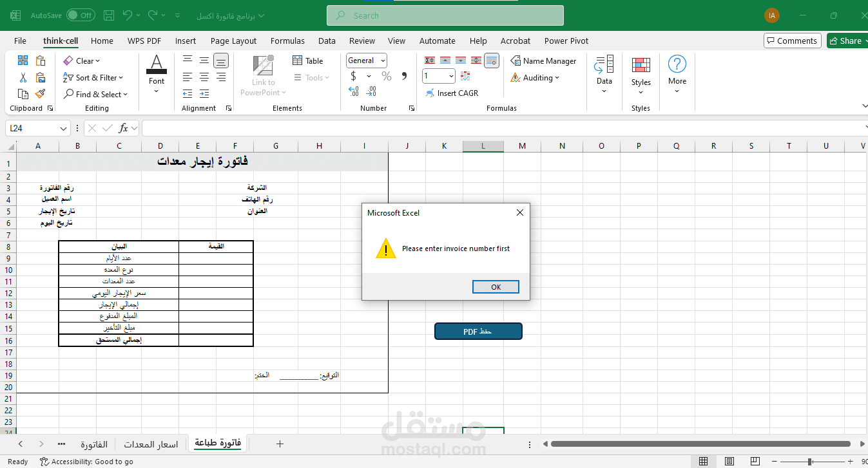Viewport: 868px width, 468px height.
Task: Click the paste-as-picture clipboard icon
Action: coord(41,77)
